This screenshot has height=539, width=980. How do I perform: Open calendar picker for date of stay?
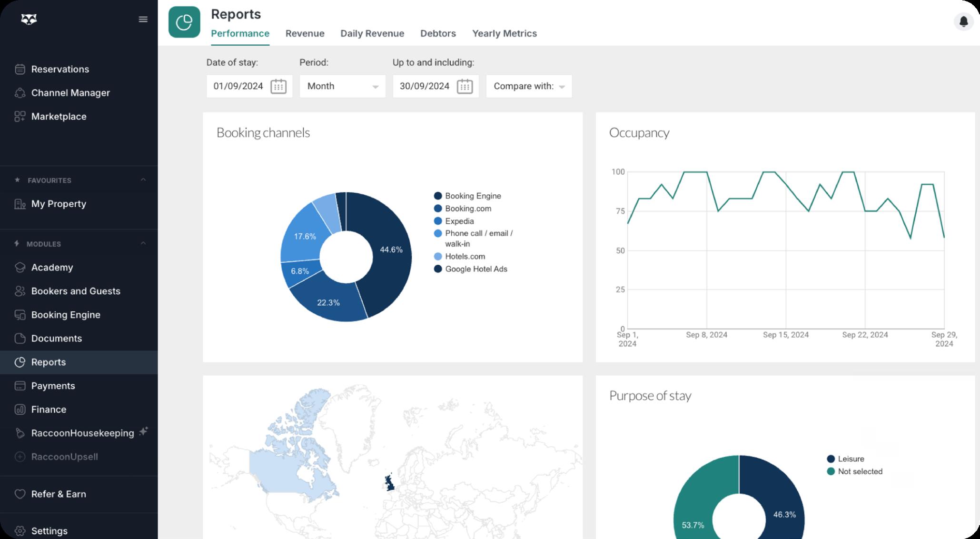pos(278,86)
